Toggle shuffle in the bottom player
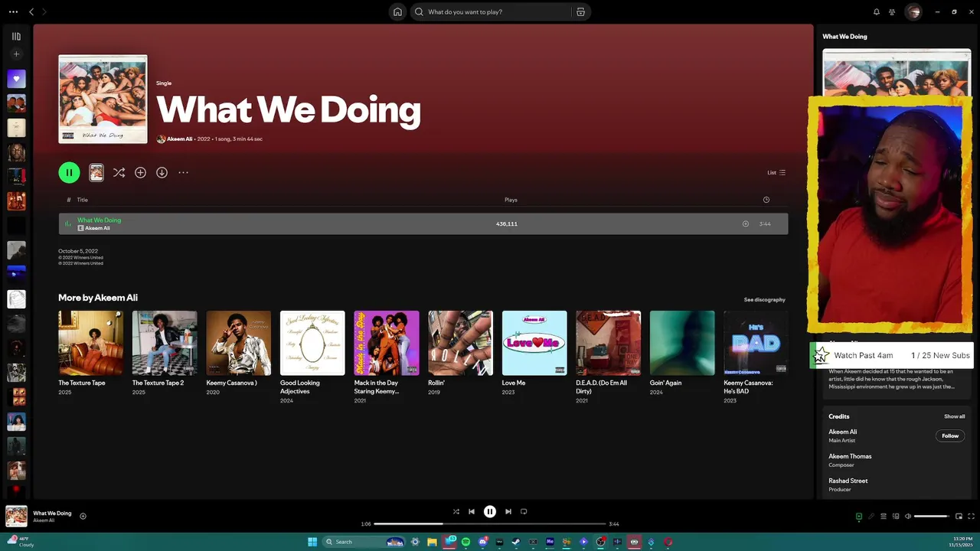The image size is (980, 551). [x=456, y=511]
